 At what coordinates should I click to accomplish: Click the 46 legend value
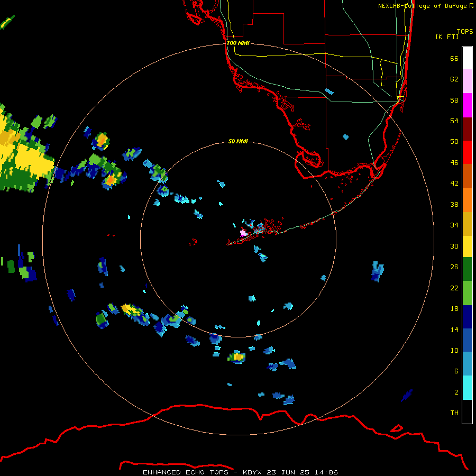click(454, 163)
